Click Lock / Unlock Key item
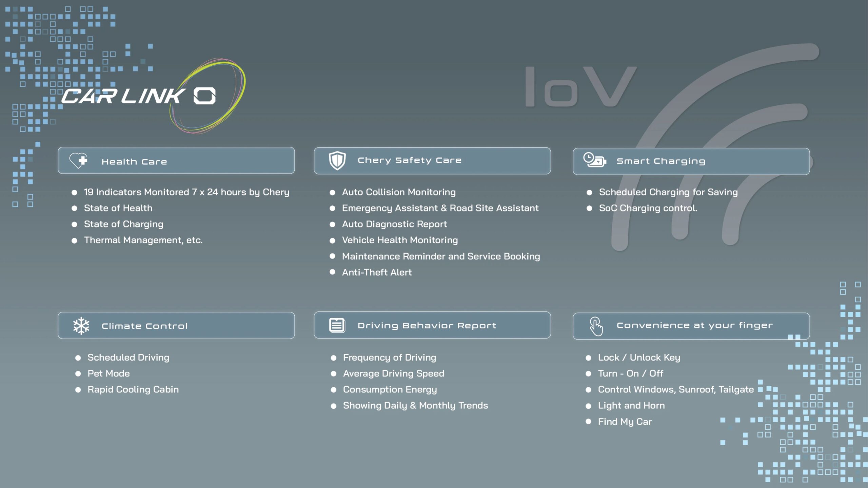This screenshot has height=488, width=868. (x=639, y=358)
